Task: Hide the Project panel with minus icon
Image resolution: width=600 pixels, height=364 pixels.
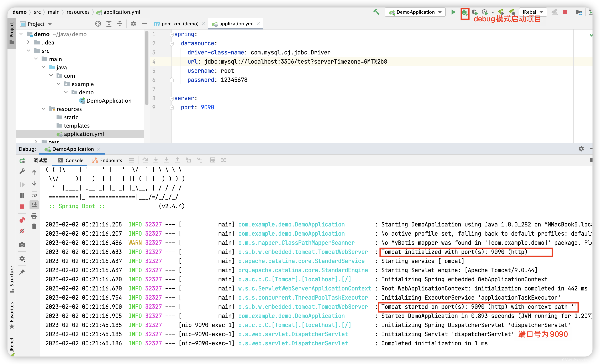Action: click(144, 24)
